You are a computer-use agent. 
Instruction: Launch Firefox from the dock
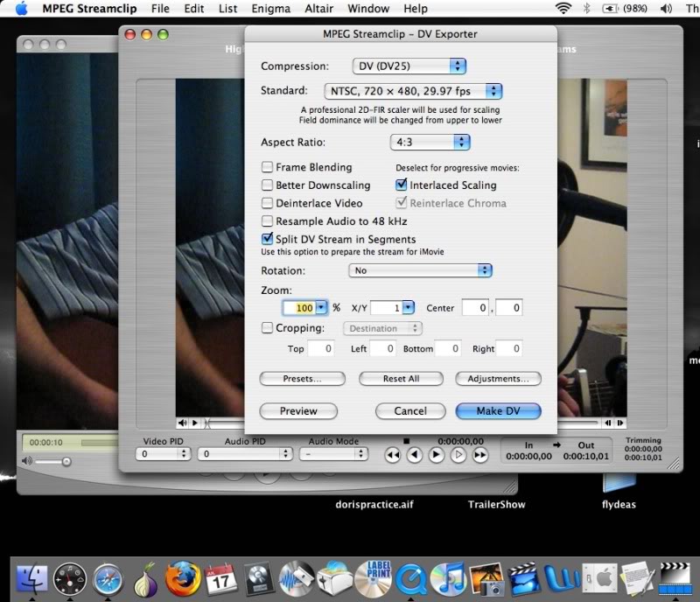183,578
